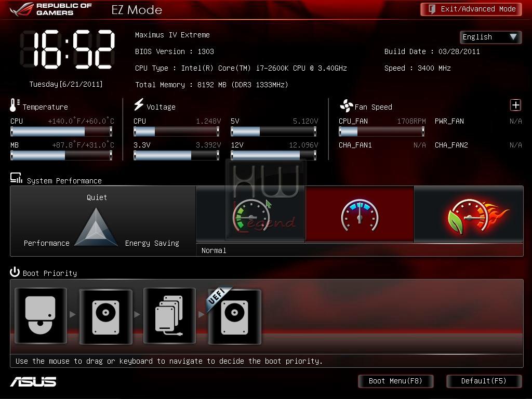This screenshot has height=399, width=532.
Task: Click the lightning bolt Voltage icon
Action: pos(139,104)
